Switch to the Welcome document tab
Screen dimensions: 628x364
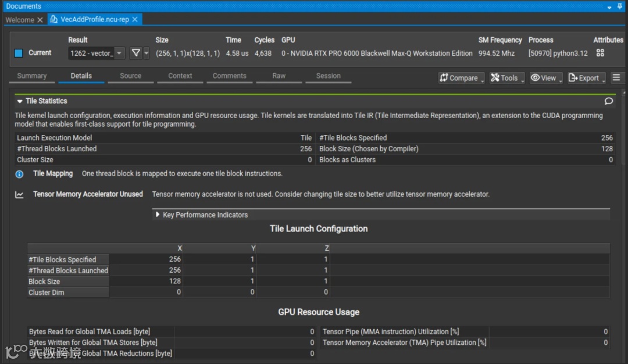[x=20, y=20]
